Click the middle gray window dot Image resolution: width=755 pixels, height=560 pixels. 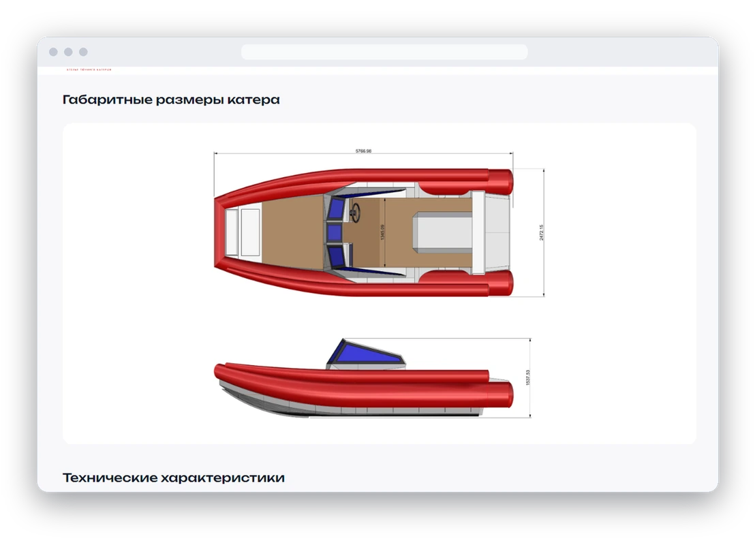pyautogui.click(x=68, y=52)
